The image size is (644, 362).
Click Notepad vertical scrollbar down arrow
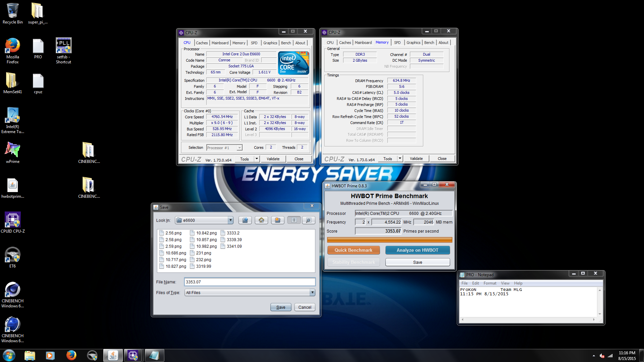(600, 314)
